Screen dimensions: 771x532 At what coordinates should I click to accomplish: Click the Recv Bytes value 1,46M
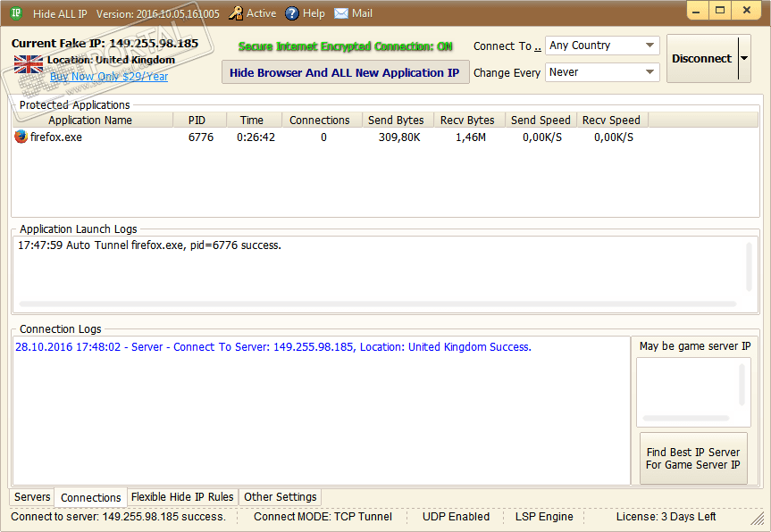point(471,137)
